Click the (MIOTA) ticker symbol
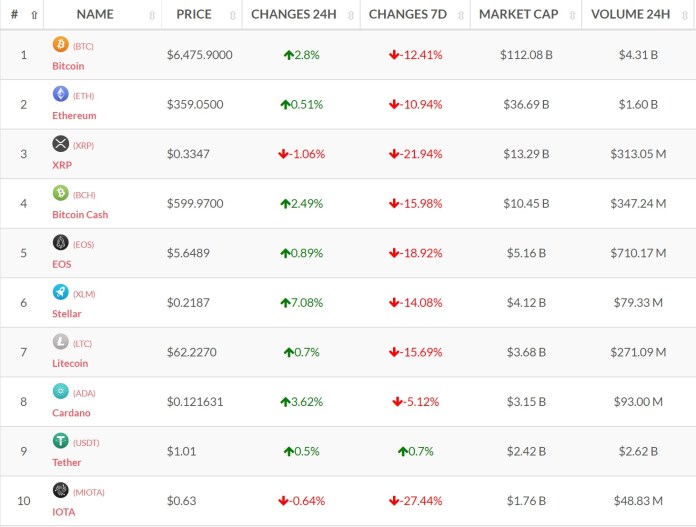 click(89, 492)
